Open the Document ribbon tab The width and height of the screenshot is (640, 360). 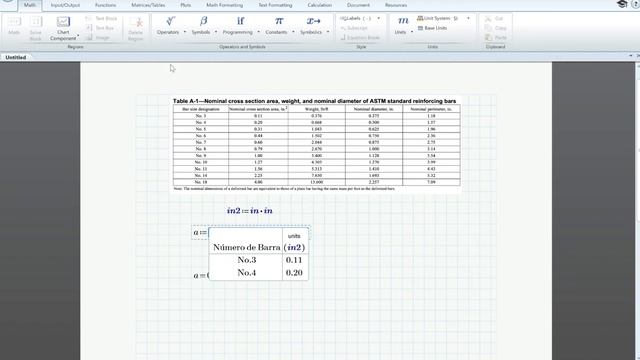click(358, 5)
